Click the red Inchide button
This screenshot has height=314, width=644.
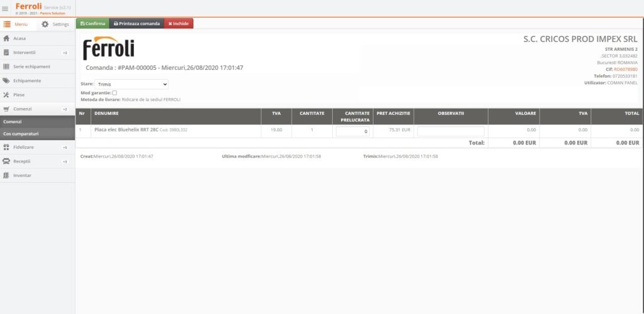[179, 23]
